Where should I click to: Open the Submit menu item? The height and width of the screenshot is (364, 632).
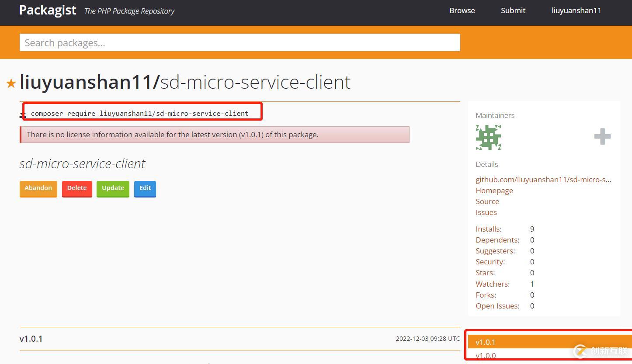[513, 10]
